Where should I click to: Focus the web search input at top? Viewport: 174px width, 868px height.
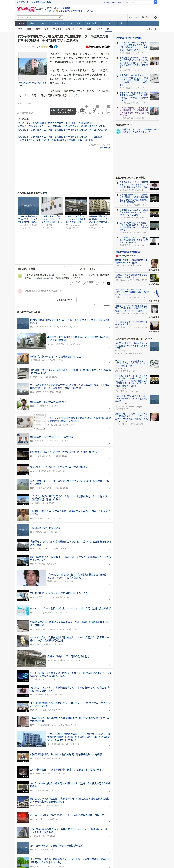tap(139, 2)
